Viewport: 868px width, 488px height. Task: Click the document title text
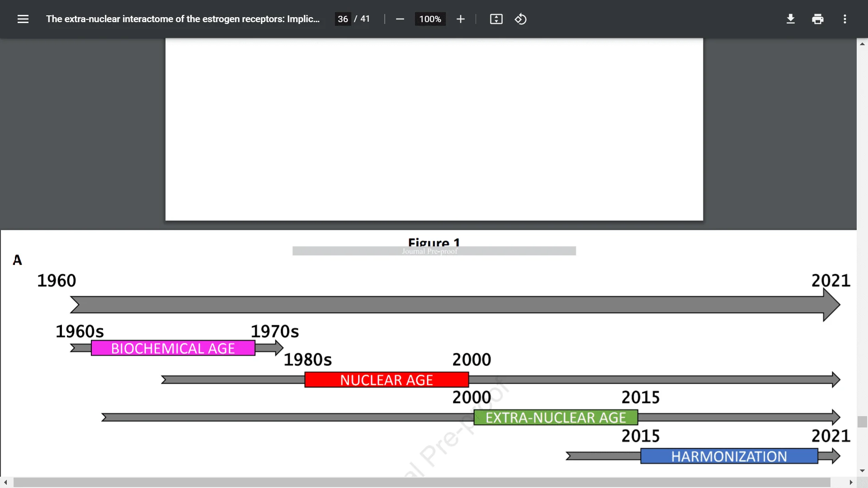[x=183, y=19]
